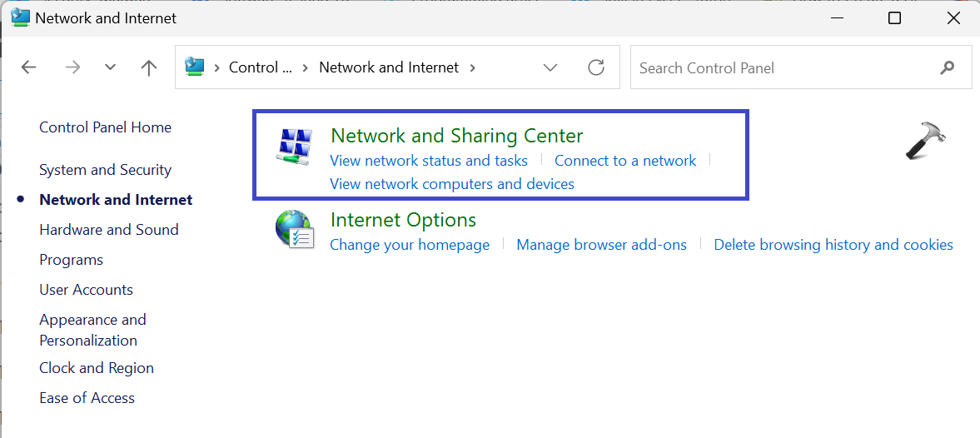Select Hardware and Sound in sidebar
The image size is (980, 438).
coord(109,230)
